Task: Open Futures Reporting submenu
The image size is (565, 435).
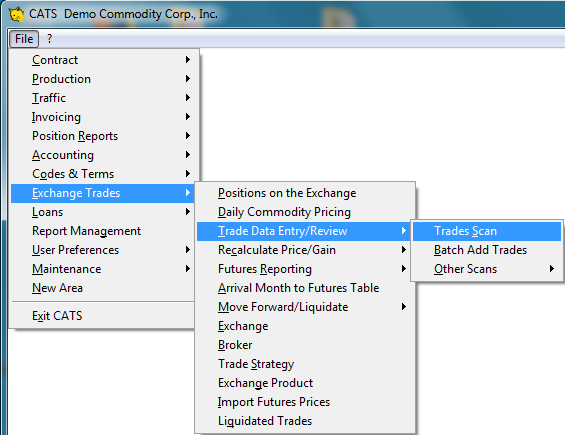Action: (305, 269)
